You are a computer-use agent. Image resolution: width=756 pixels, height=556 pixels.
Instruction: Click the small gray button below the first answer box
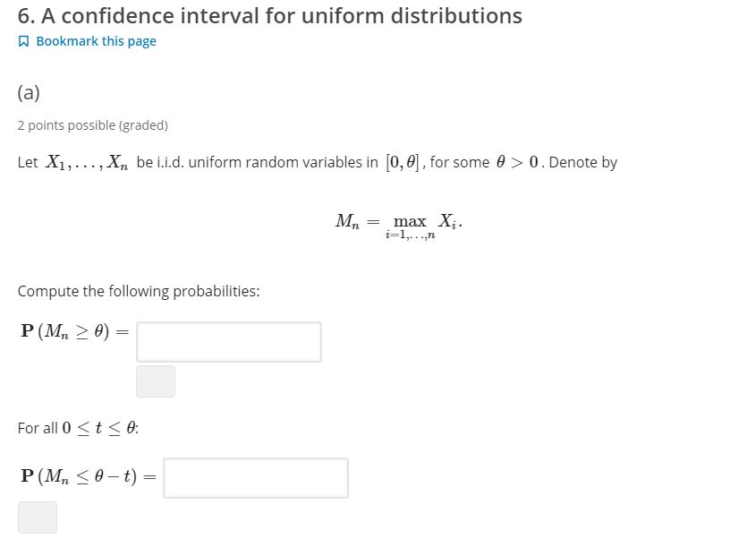(x=155, y=381)
